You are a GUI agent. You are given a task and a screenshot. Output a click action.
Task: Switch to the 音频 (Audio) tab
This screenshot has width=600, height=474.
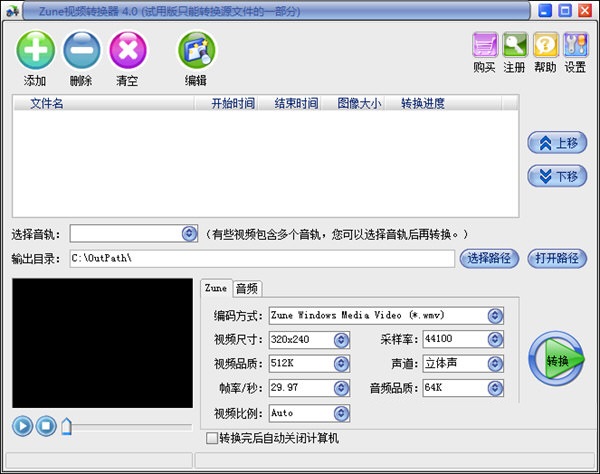pyautogui.click(x=247, y=289)
